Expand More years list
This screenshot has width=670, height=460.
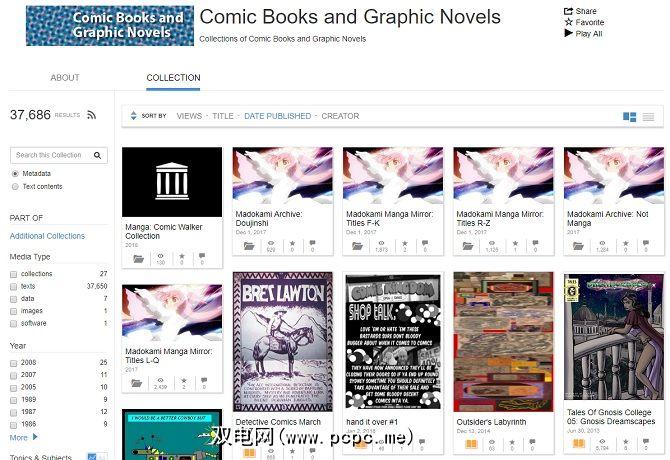(x=24, y=437)
